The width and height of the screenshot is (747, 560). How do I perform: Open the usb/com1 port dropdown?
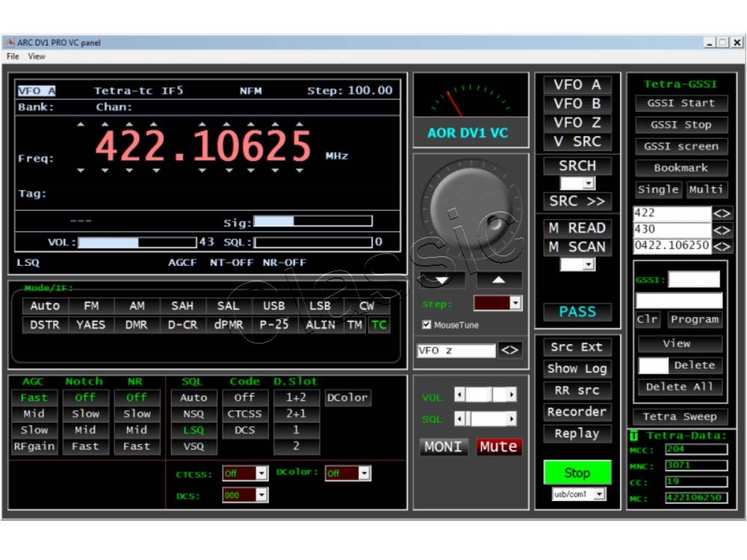pyautogui.click(x=599, y=494)
